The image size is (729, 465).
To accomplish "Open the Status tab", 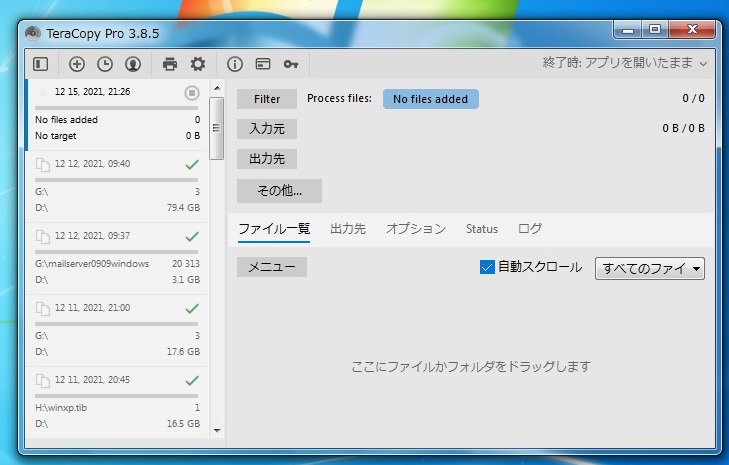I will tap(482, 229).
